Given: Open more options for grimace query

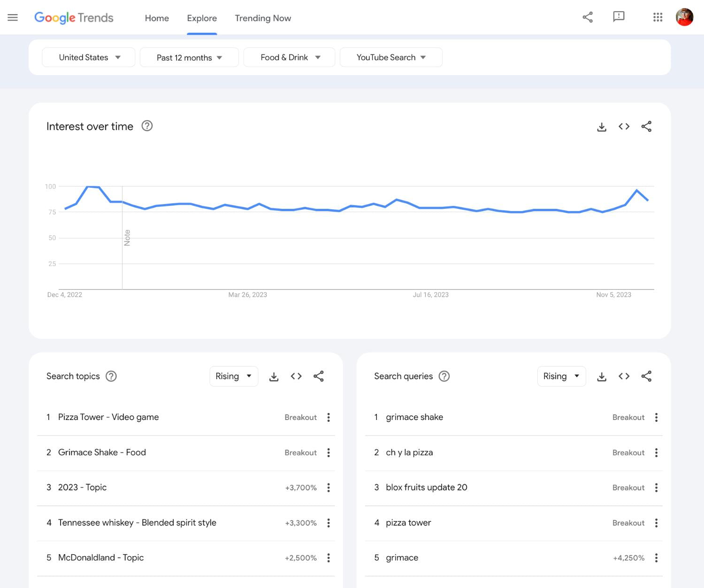Looking at the screenshot, I should (656, 557).
